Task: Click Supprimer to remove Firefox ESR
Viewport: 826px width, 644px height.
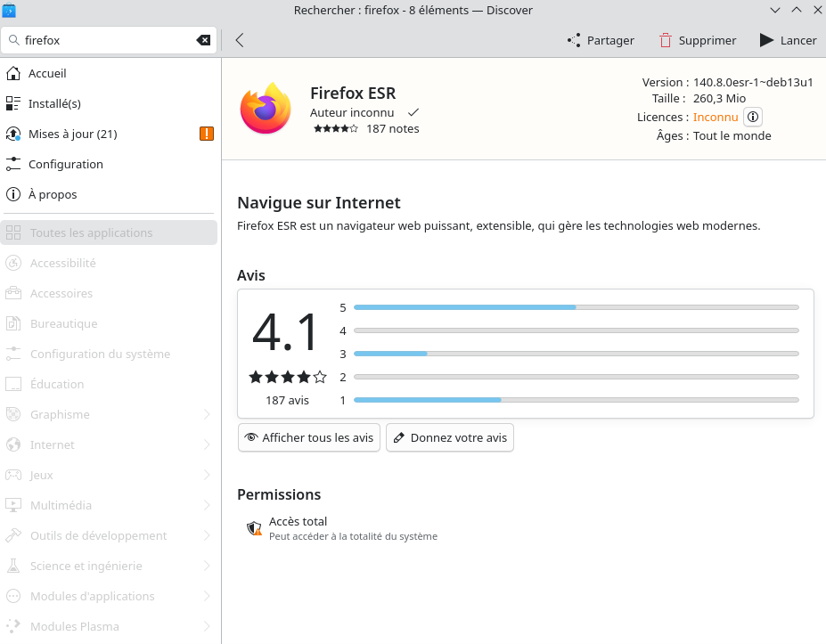Action: tap(698, 40)
